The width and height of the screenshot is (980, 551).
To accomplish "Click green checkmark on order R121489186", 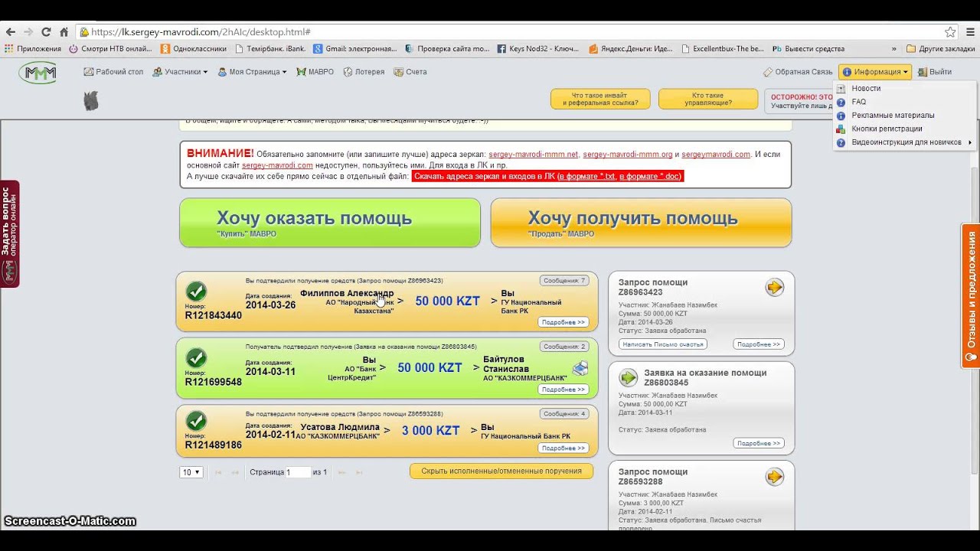I will click(196, 421).
